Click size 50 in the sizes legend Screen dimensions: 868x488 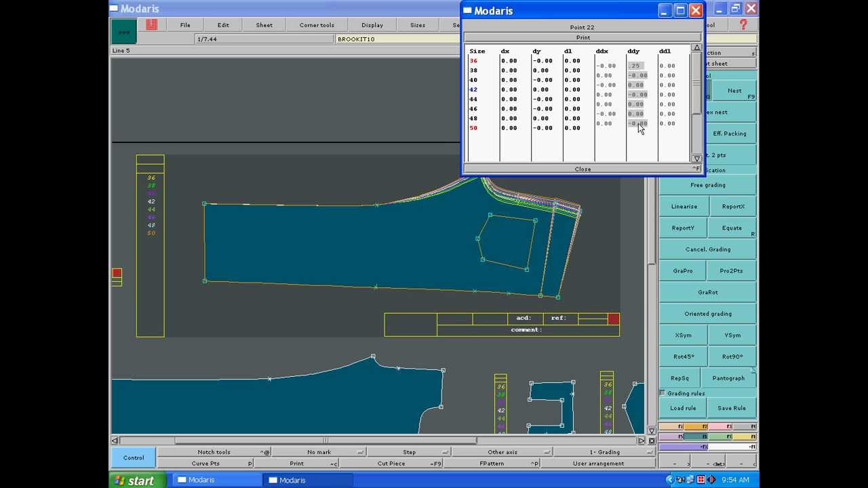pyautogui.click(x=151, y=233)
